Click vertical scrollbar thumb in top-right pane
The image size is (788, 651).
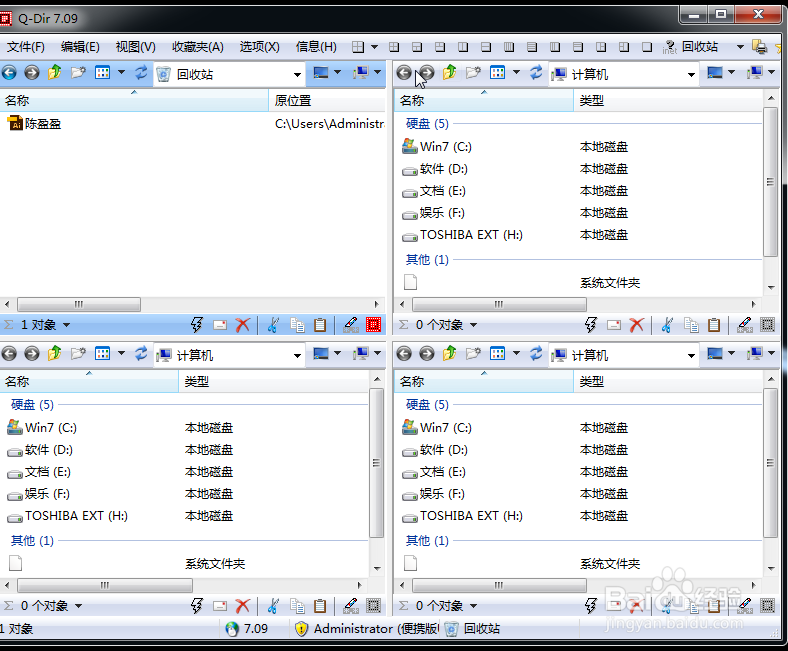[x=770, y=182]
